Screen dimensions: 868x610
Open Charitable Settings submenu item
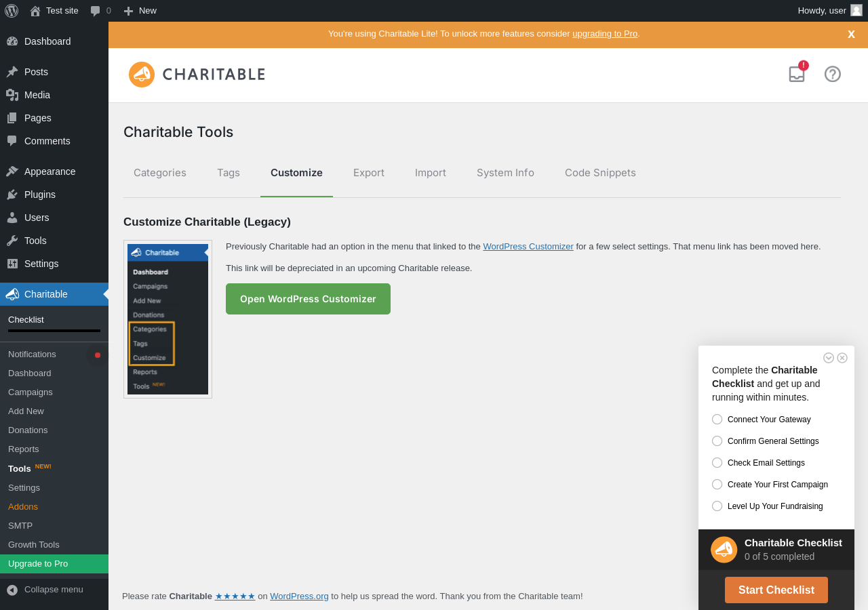tap(54, 488)
